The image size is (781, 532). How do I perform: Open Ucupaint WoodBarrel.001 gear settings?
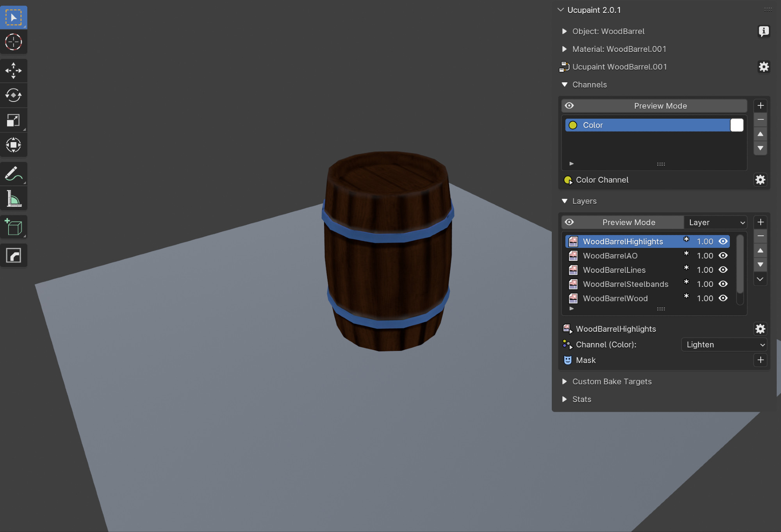(x=763, y=67)
